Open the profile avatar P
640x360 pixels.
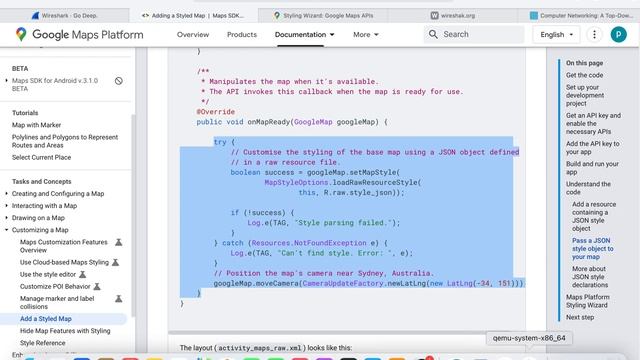(x=618, y=35)
